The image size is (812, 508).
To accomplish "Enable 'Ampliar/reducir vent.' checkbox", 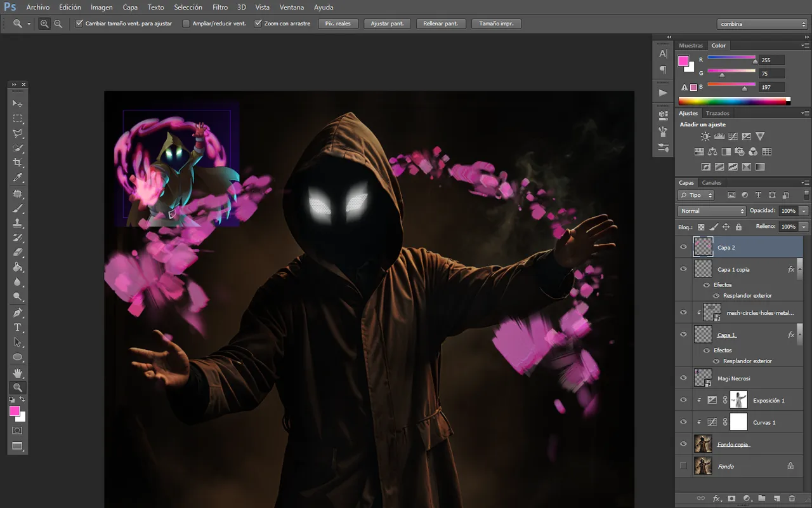I will point(186,23).
